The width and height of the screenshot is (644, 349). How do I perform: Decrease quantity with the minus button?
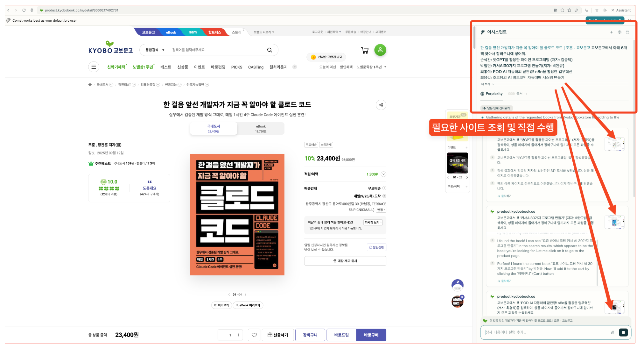point(222,335)
